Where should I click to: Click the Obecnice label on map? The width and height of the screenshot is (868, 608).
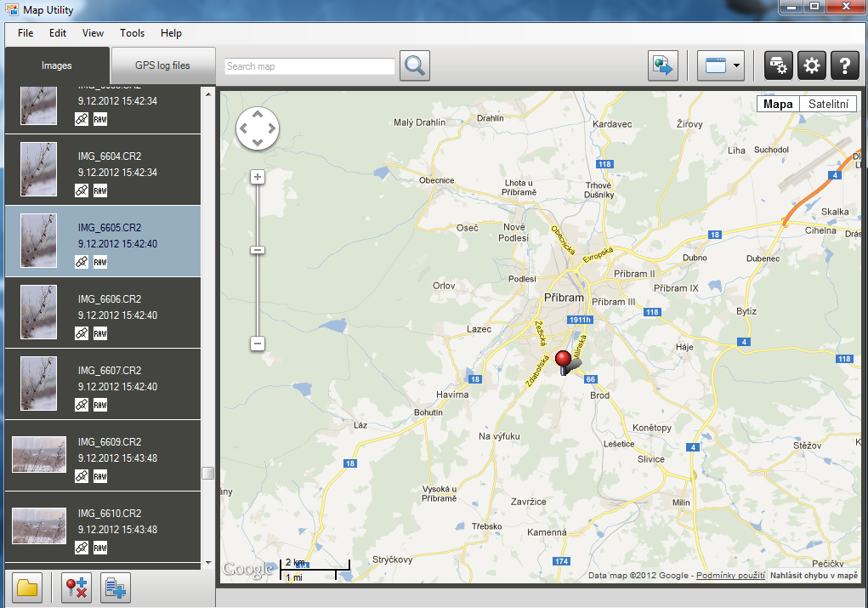(436, 180)
